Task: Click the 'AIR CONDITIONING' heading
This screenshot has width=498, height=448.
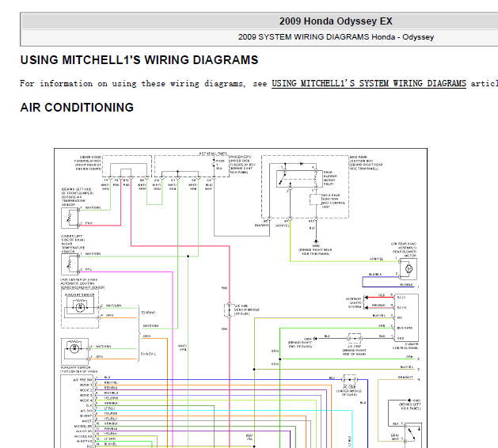Action: pos(77,108)
